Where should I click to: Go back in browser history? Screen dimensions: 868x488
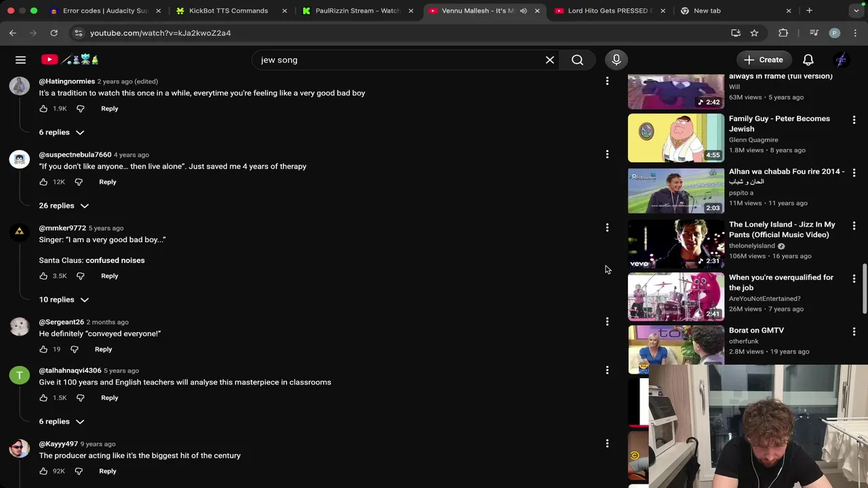pyautogui.click(x=13, y=33)
